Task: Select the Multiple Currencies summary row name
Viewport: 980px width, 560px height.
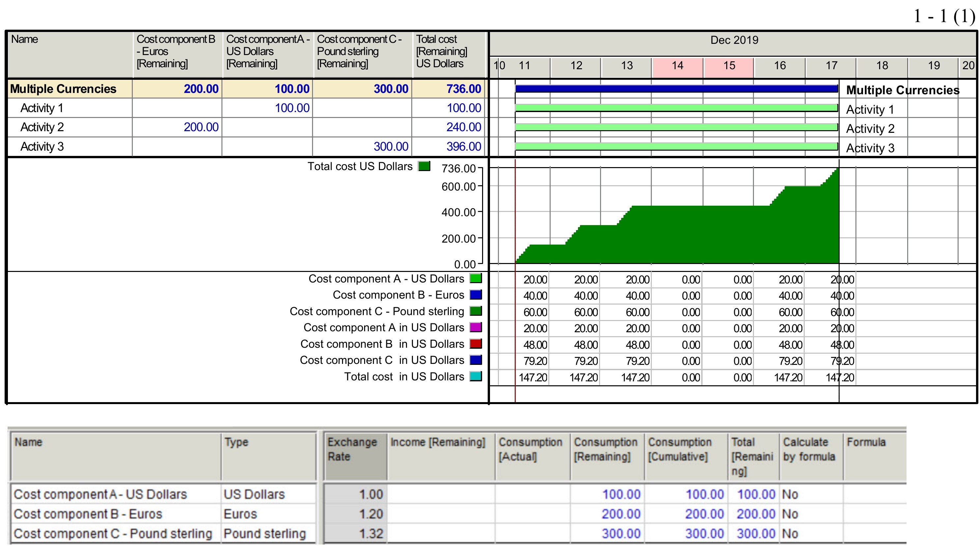Action: [x=63, y=89]
